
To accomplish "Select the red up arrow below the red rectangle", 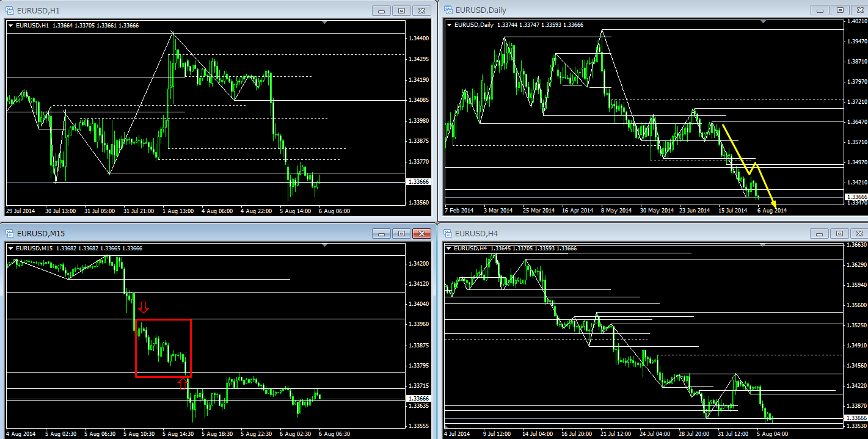I will [182, 383].
